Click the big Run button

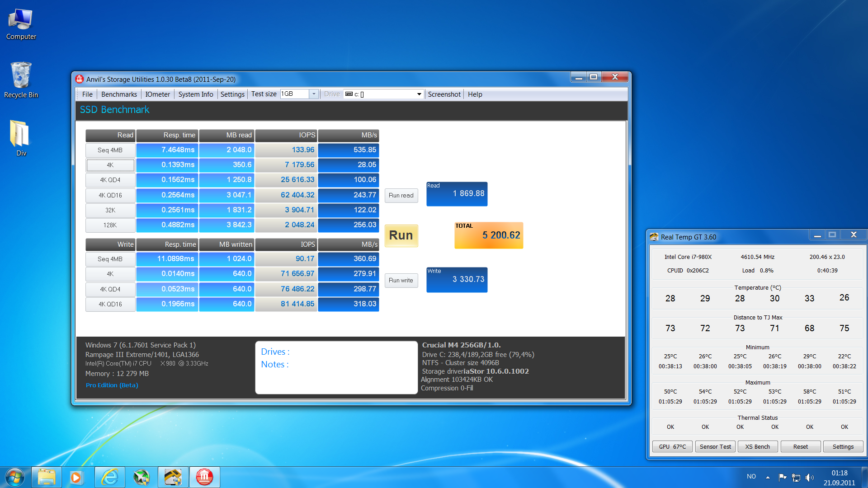coord(401,235)
